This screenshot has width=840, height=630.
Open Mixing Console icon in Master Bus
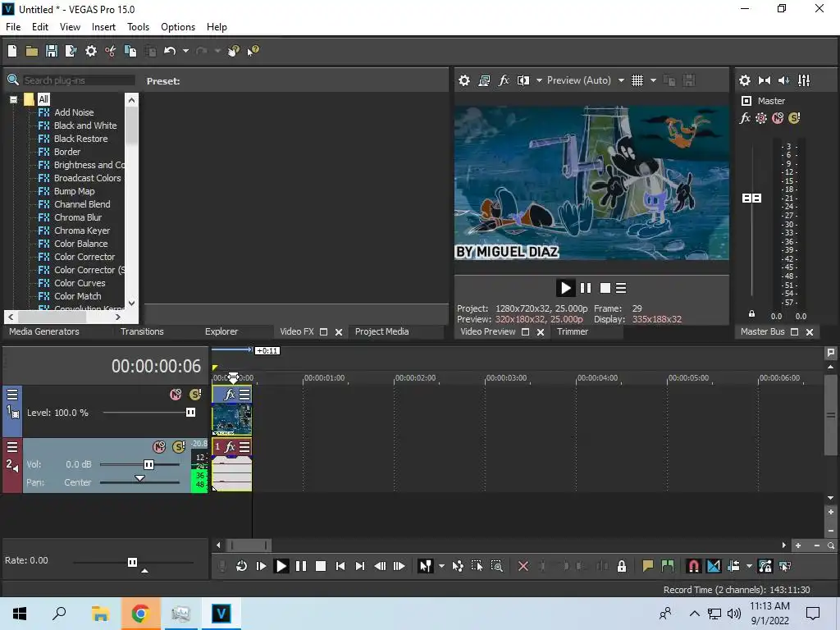coord(804,80)
